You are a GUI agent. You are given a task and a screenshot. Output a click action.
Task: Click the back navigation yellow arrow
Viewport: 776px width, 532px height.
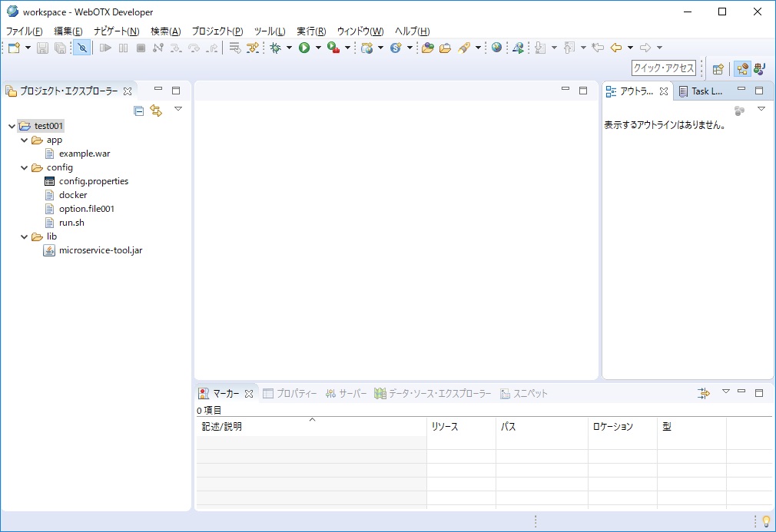coord(615,48)
